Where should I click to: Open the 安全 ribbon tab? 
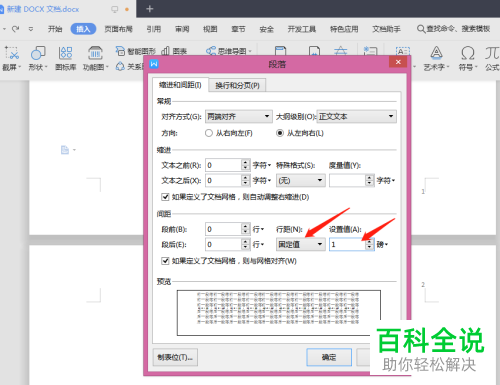tap(267, 29)
